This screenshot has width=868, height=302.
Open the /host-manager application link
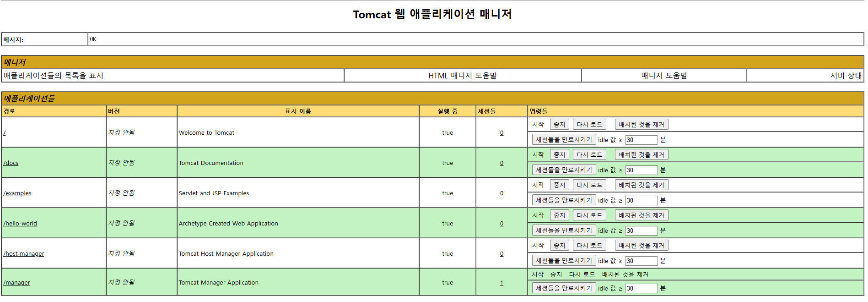24,254
